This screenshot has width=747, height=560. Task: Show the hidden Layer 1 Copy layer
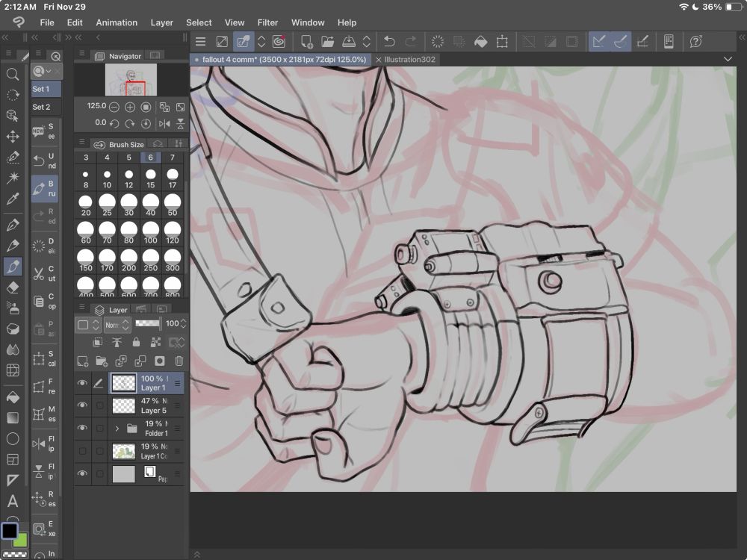82,451
